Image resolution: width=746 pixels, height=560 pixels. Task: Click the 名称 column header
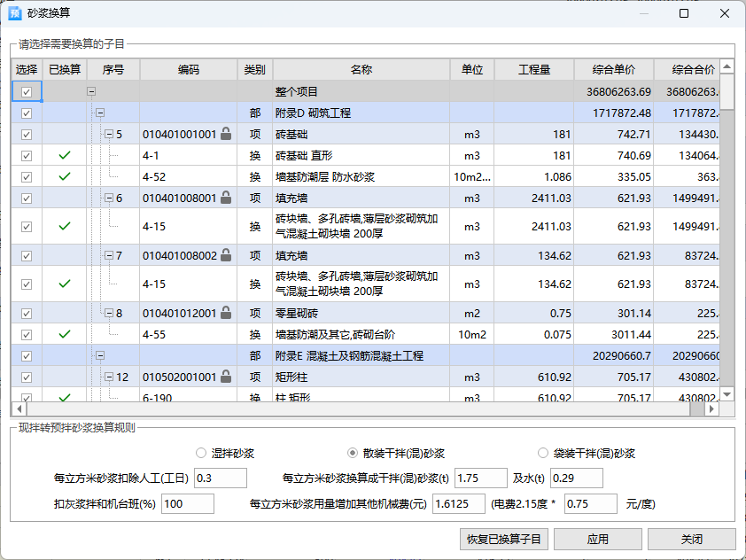coord(361,70)
